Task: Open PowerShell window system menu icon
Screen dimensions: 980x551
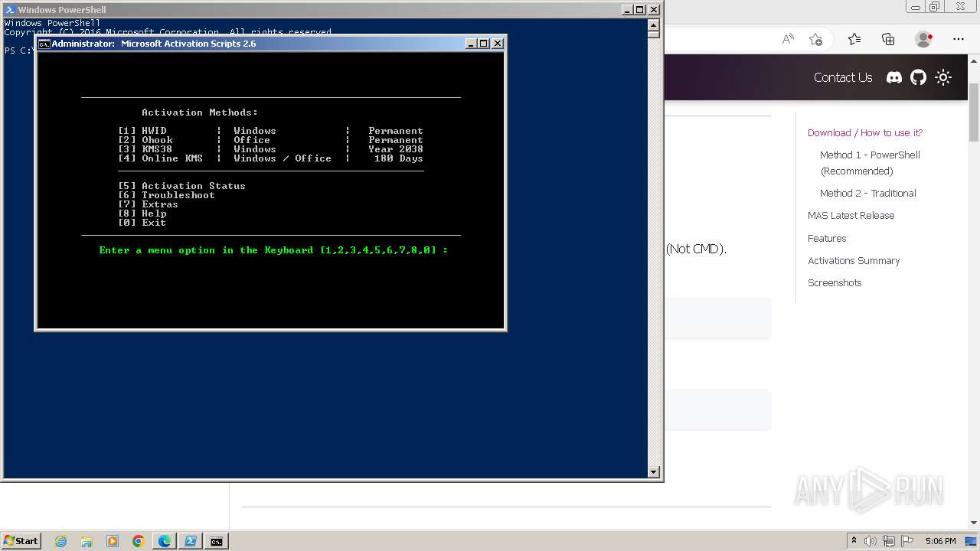Action: tap(10, 10)
